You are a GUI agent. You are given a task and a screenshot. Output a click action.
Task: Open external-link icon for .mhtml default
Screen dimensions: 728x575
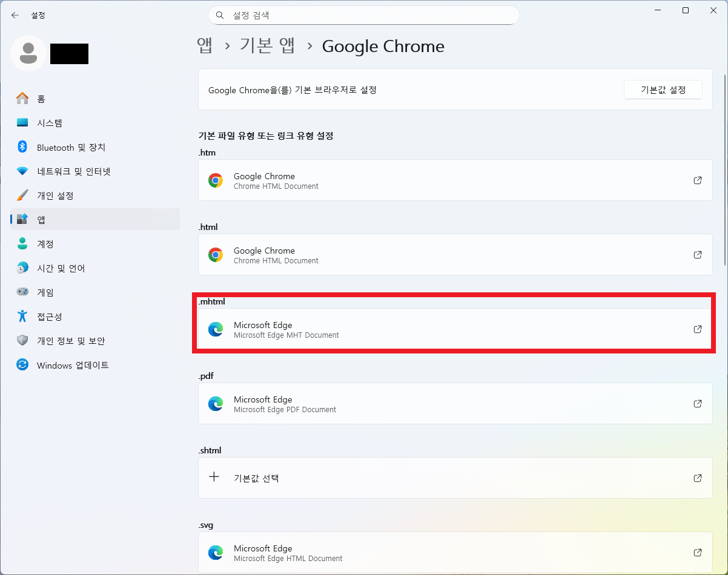pyautogui.click(x=698, y=329)
